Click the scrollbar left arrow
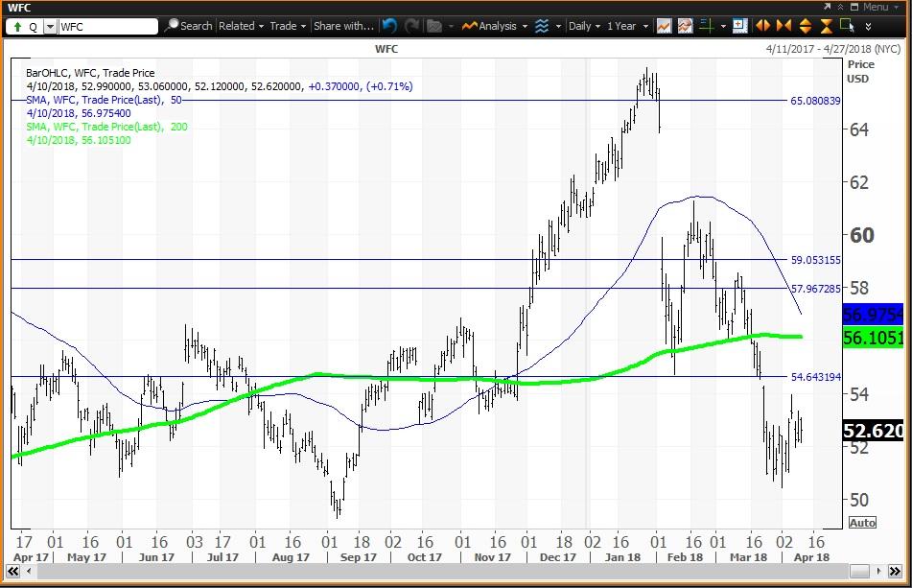The width and height of the screenshot is (912, 588). point(29,572)
